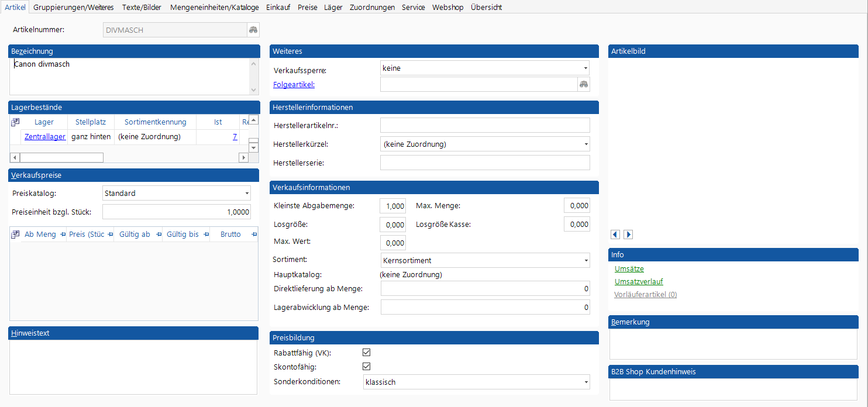This screenshot has height=407, width=868.
Task: Open the Zentrallager link
Action: 45,137
